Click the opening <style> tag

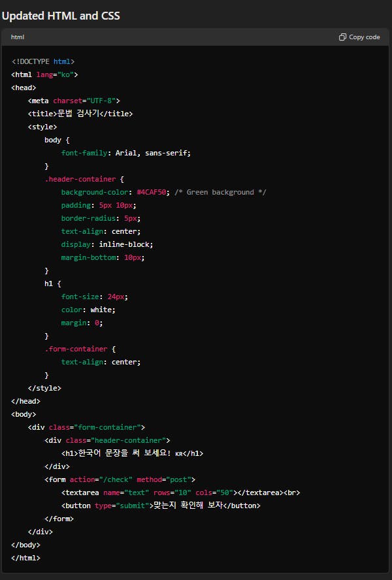click(42, 127)
